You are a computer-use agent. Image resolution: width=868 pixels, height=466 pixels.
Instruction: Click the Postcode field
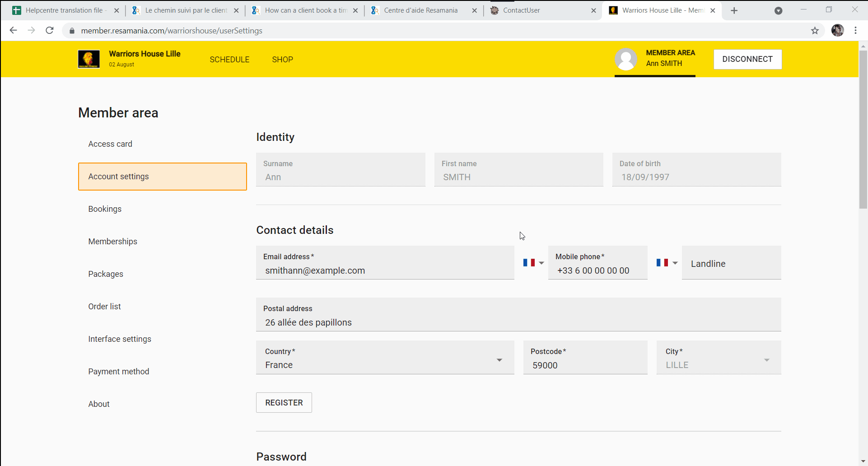[x=585, y=357]
